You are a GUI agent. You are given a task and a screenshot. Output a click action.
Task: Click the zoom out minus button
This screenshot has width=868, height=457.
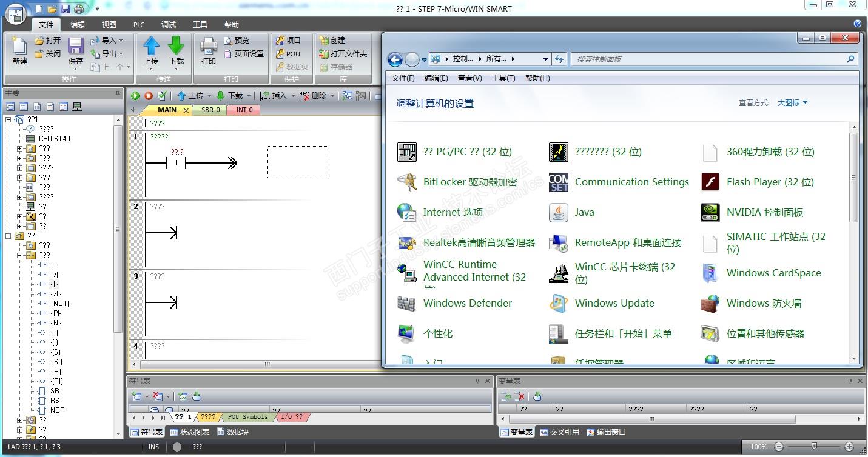[x=779, y=447]
